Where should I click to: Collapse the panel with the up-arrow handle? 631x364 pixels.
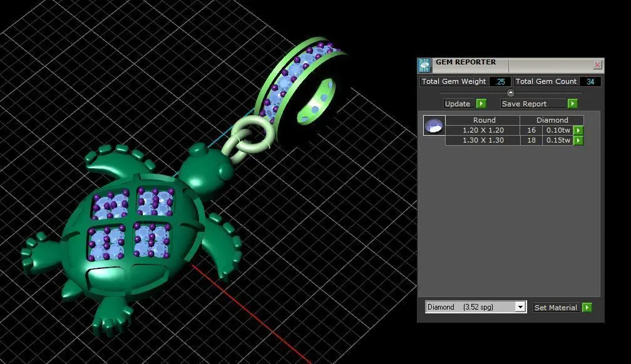coord(510,93)
